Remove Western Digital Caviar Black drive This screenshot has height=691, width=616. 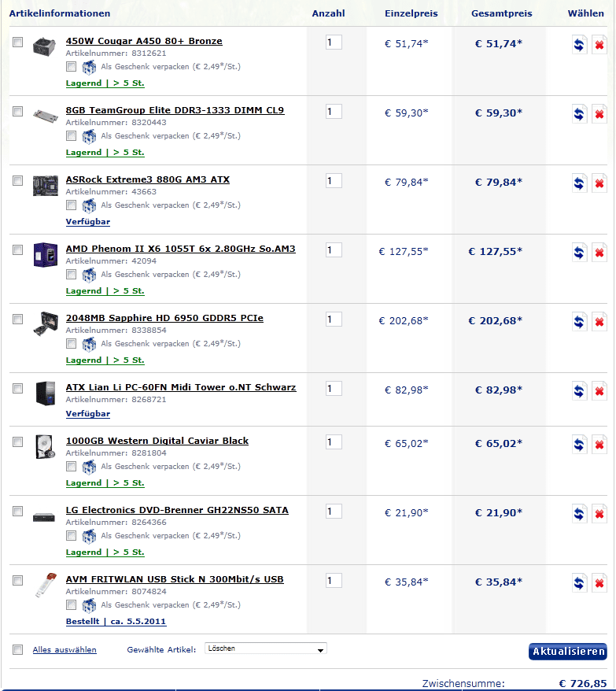(599, 445)
